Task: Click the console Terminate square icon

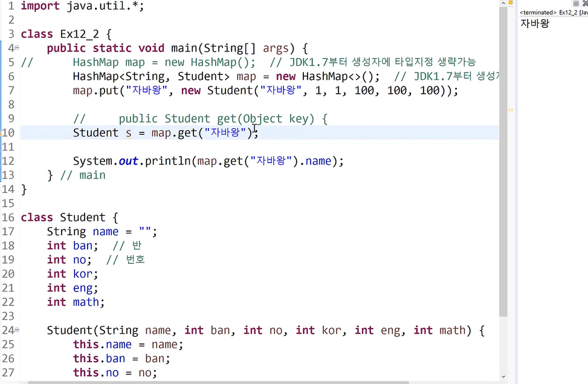Action: pyautogui.click(x=576, y=4)
